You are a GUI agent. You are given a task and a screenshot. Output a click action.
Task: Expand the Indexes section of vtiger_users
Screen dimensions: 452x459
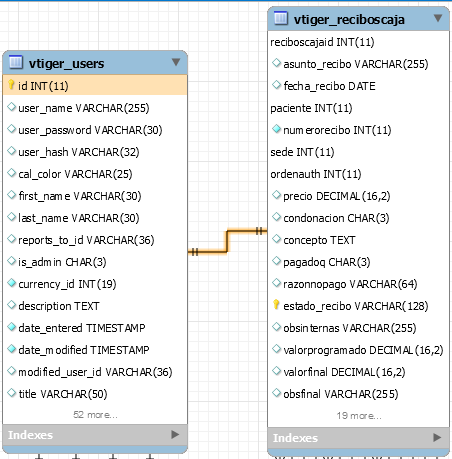(175, 434)
